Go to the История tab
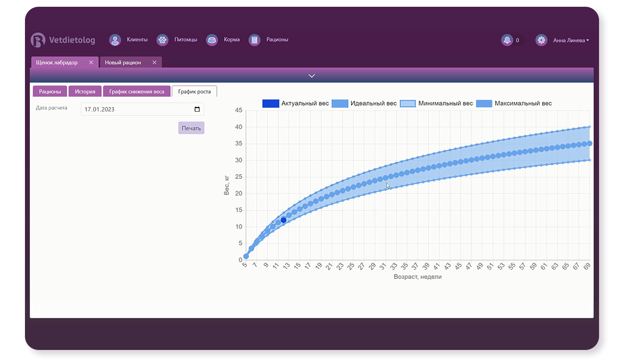The width and height of the screenshot is (624, 364). coord(85,92)
